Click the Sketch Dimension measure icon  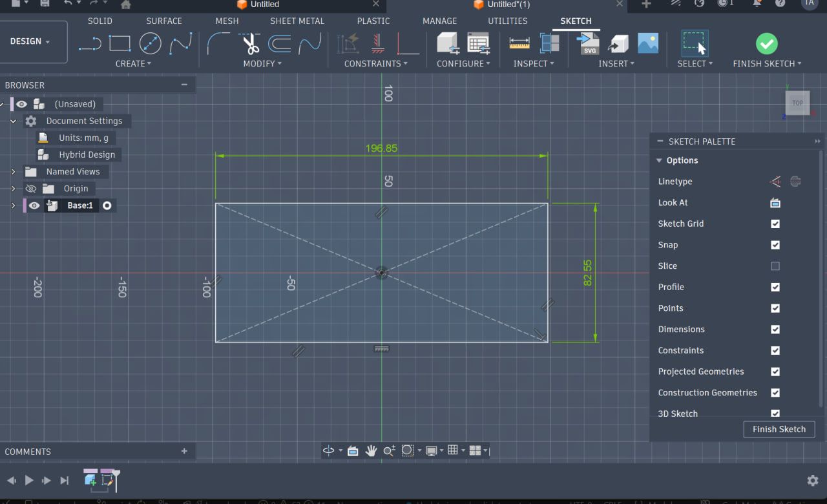(x=519, y=43)
